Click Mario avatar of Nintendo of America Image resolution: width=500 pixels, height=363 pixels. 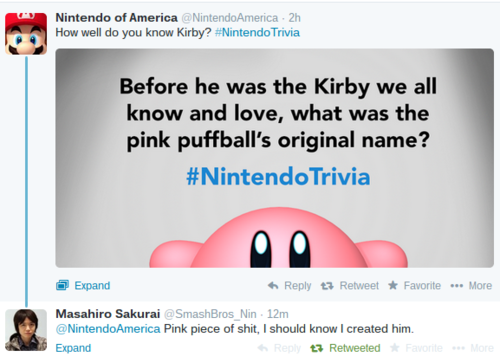tap(26, 34)
